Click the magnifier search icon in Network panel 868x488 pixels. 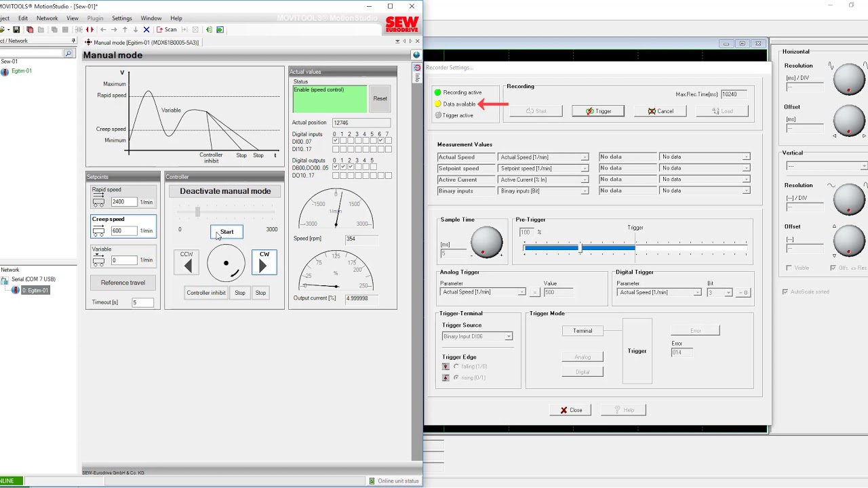coord(68,54)
